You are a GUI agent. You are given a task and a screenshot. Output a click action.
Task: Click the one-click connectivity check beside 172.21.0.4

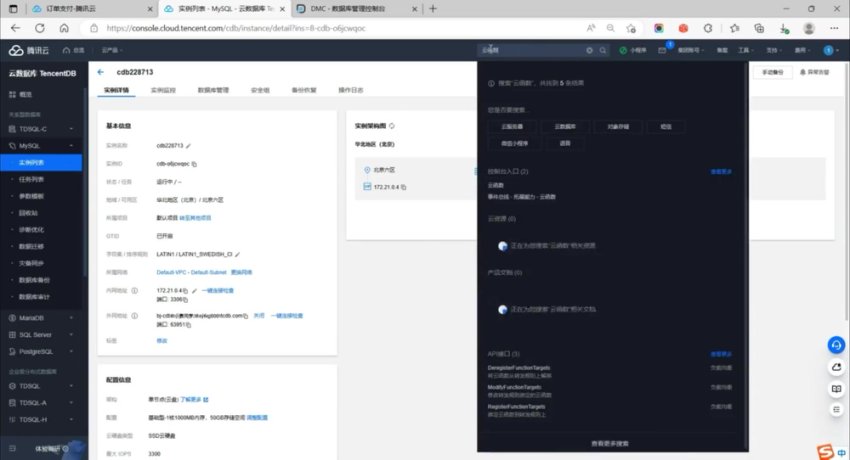[217, 291]
